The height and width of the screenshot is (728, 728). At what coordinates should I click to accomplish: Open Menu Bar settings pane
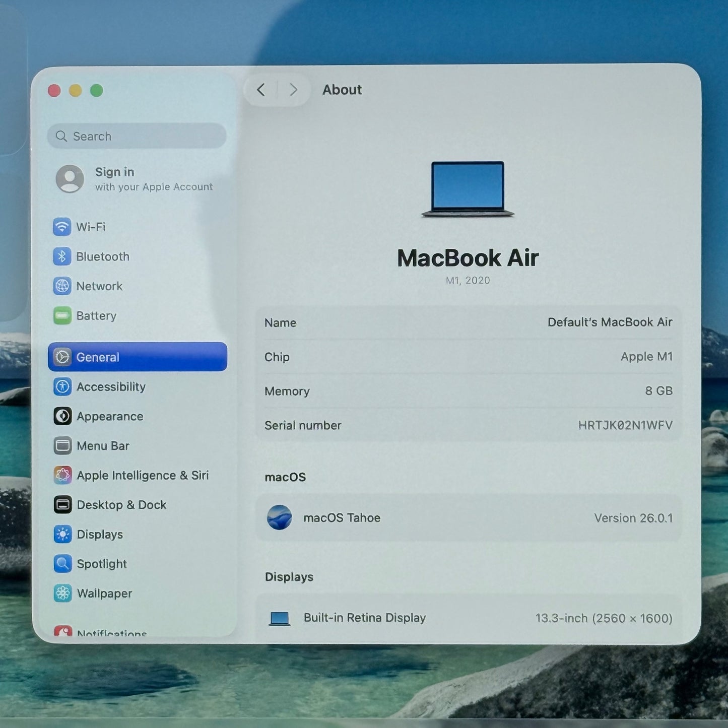(103, 446)
